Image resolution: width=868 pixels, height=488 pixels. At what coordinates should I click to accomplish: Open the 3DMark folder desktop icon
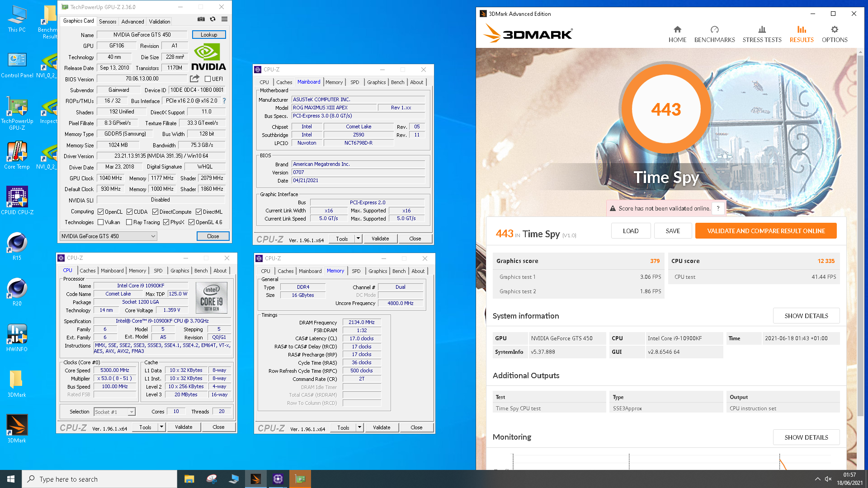pyautogui.click(x=17, y=383)
